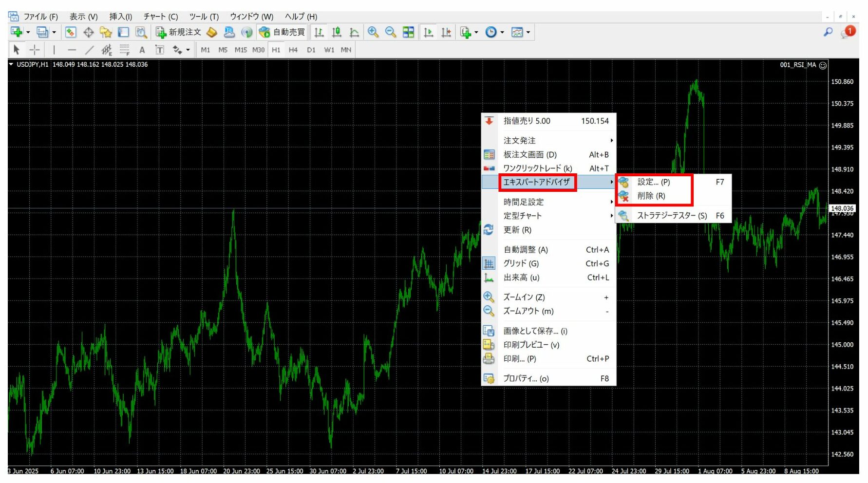Click the 001_RSI_MA smiley face on the chart
Screen dimensions: 868x483
point(822,65)
